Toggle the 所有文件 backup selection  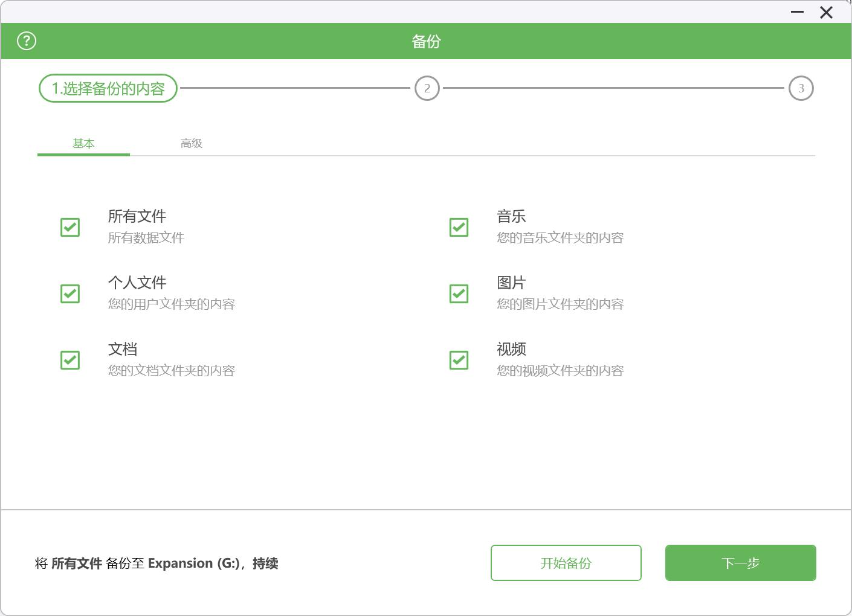click(x=69, y=227)
